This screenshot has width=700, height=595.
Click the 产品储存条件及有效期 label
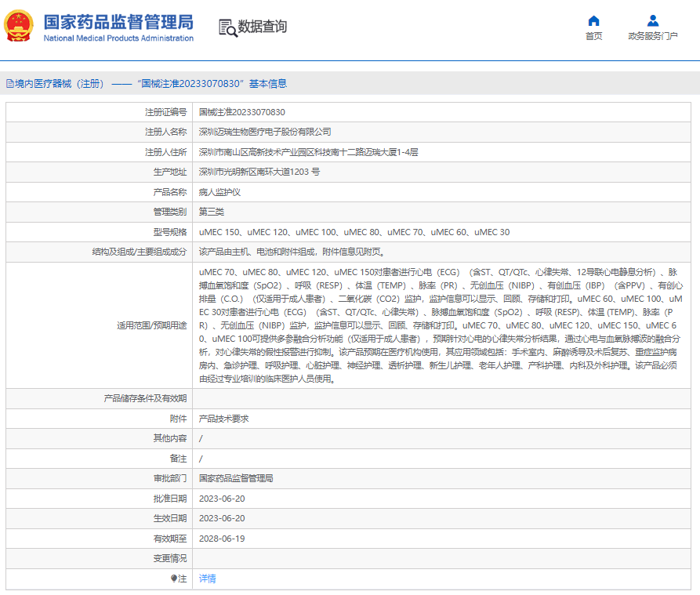tap(145, 398)
